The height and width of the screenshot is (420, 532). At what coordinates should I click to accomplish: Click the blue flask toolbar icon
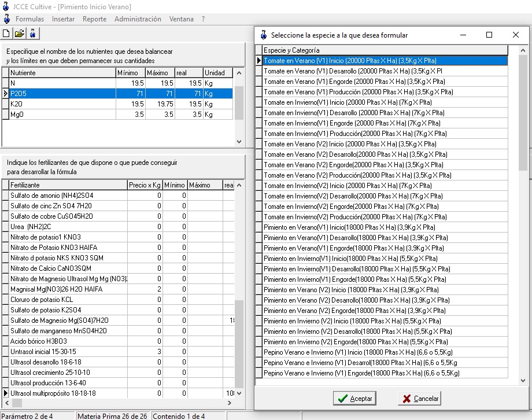34,34
